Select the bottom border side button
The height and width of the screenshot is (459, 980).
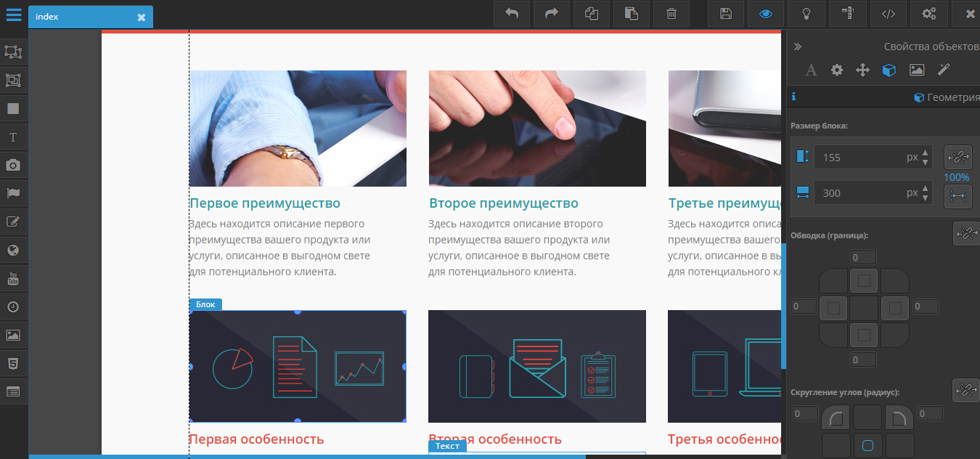tap(864, 335)
